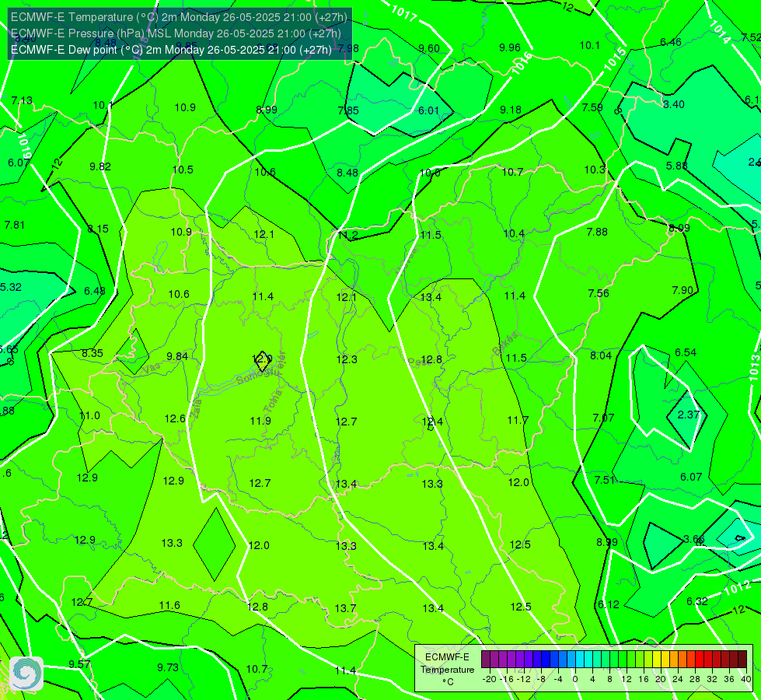This screenshot has height=700, width=761.
Task: Click the 7.56 temperature value
Action: (599, 293)
